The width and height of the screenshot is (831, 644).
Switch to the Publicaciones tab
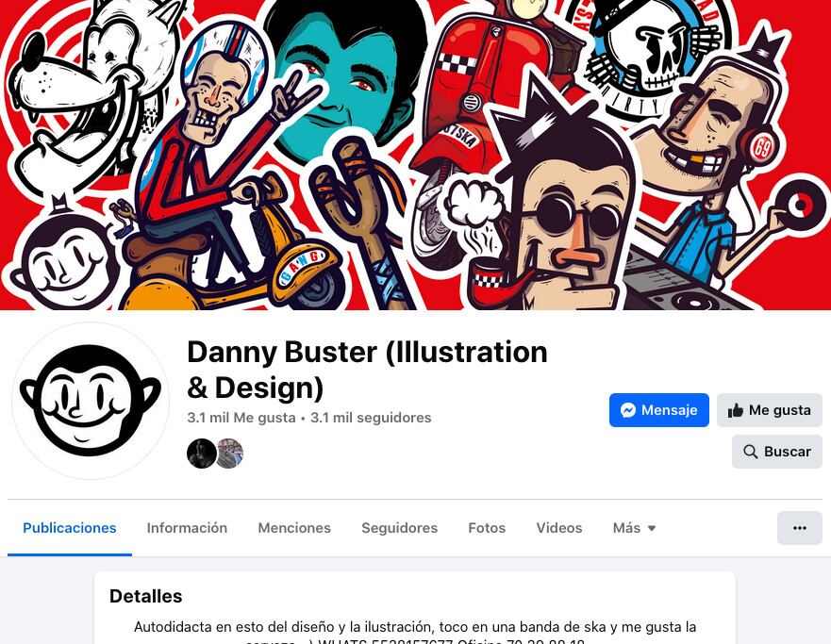tap(70, 528)
